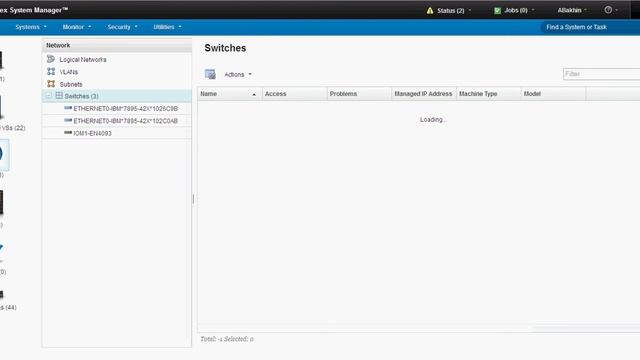The width and height of the screenshot is (640, 360).
Task: Click the panel splitter handle
Action: [x=193, y=199]
